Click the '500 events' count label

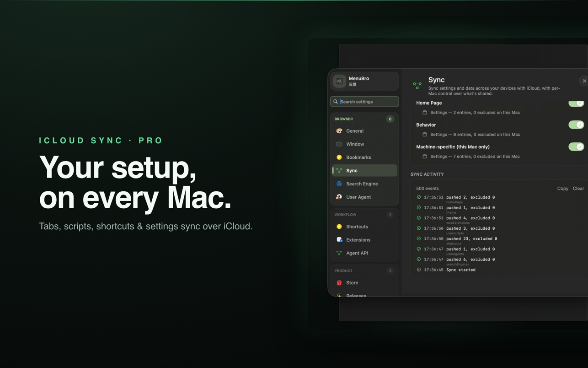[428, 189]
